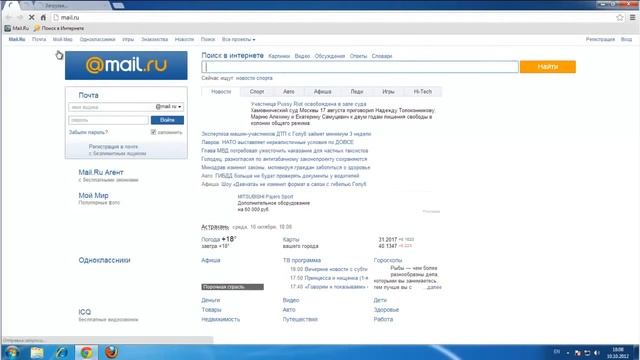Click the orange Найти search button
This screenshot has width=640, height=360.
coord(548,67)
